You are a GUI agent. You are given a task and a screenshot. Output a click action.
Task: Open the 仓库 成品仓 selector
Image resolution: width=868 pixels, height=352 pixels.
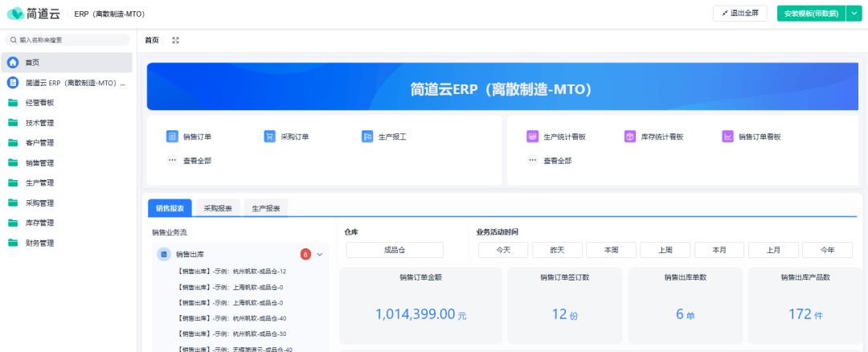click(395, 250)
